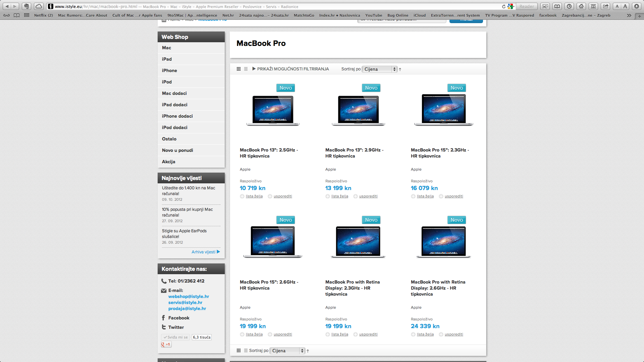Open the browser history clock icon
Screen dimensions: 644x362
(x=569, y=6)
